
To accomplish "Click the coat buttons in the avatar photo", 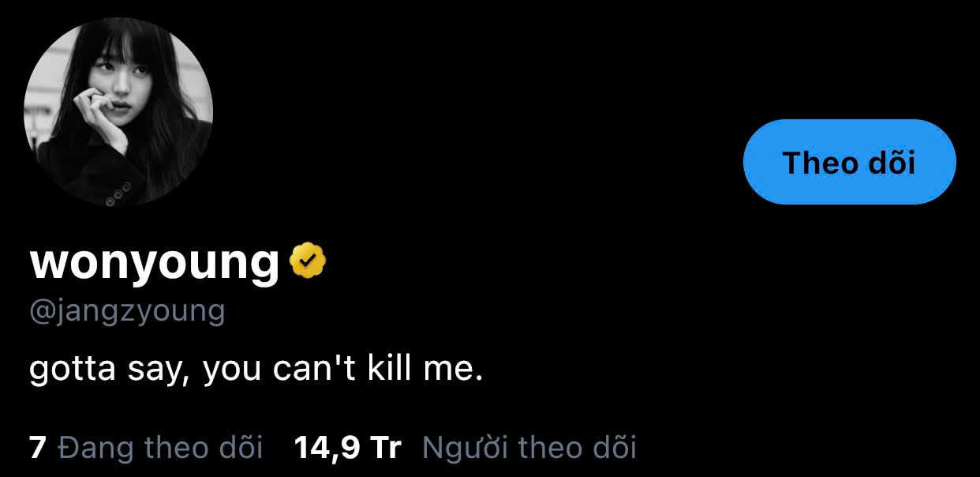I will coord(118,194).
